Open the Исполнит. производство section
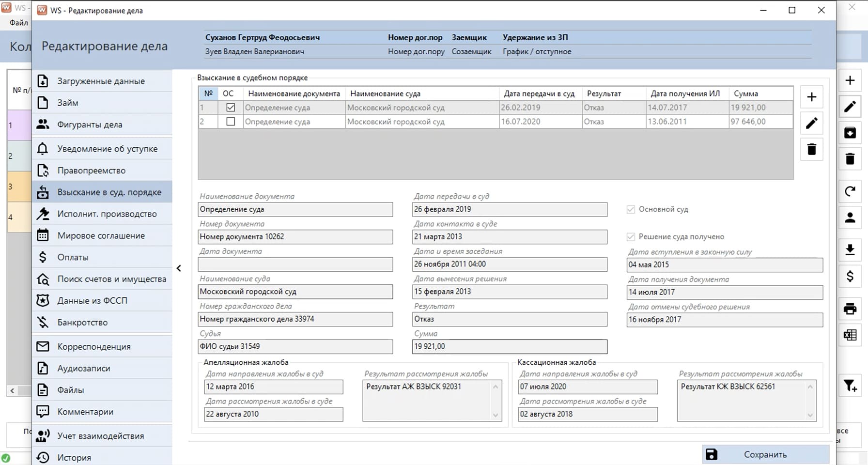Screen dimensions: 868x465 click(x=107, y=214)
